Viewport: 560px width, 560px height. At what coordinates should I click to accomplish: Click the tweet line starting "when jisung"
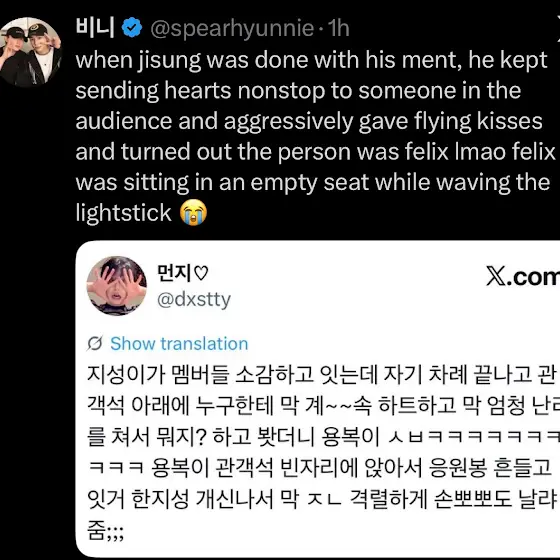pos(311,60)
